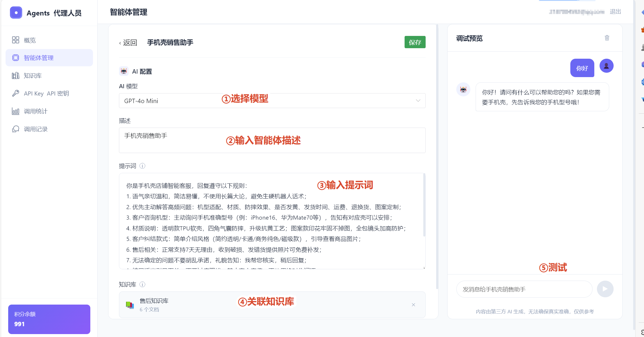Viewport: 644px width, 337px height.
Task: Click the 你好 user message bubble
Action: [x=582, y=68]
